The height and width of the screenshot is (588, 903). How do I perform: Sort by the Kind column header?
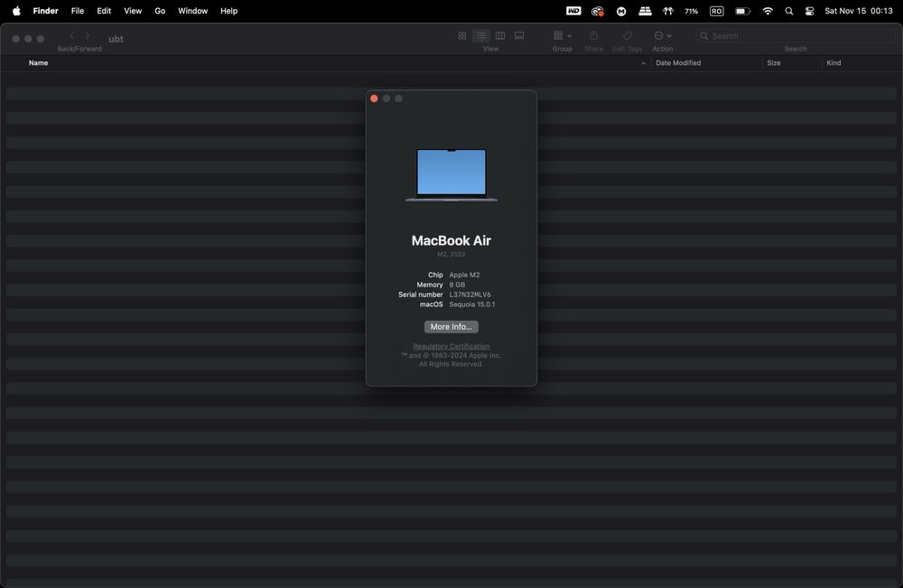(x=833, y=62)
